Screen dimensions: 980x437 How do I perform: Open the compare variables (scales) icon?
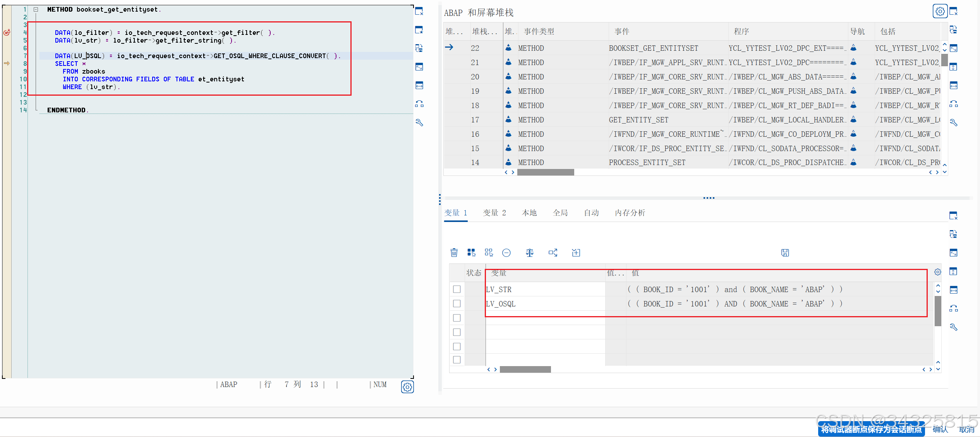[x=529, y=253]
